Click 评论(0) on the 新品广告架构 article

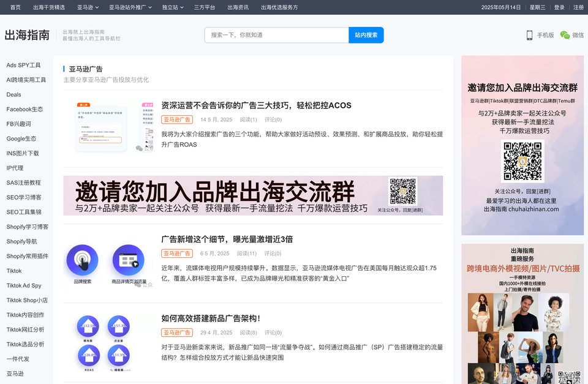click(273, 333)
